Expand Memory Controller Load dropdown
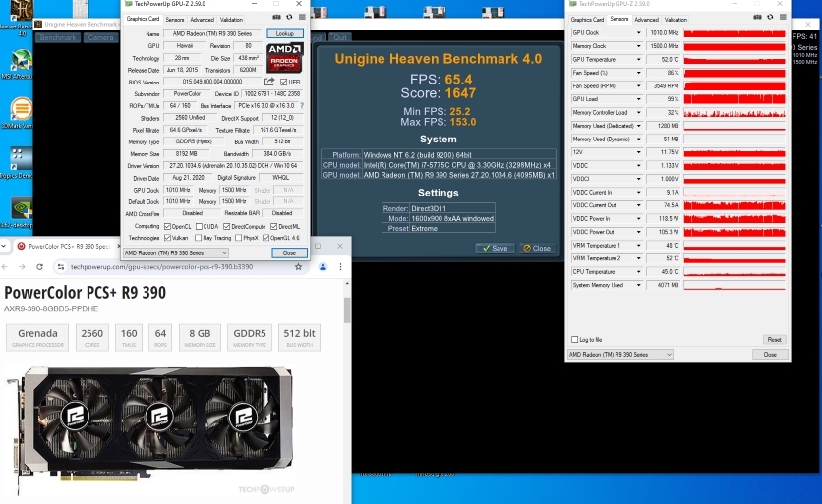The width and height of the screenshot is (822, 504). [x=638, y=112]
